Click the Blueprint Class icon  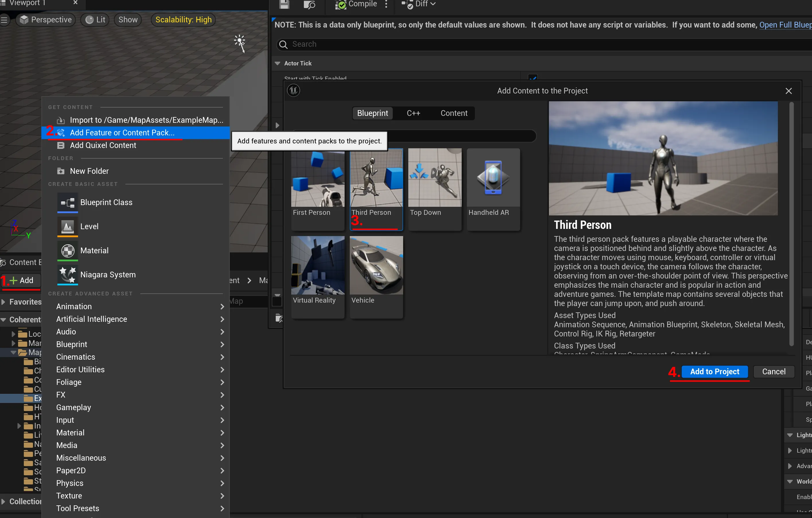67,202
